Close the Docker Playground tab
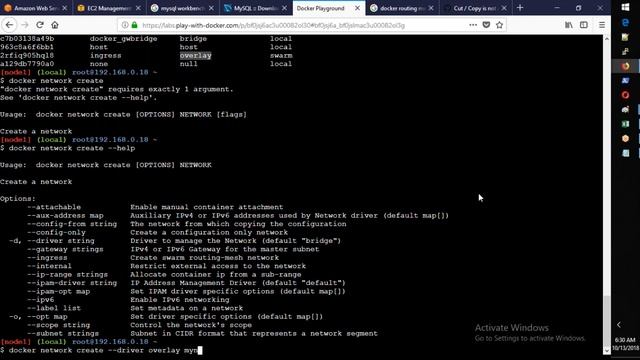The image size is (640, 360). coord(357,8)
